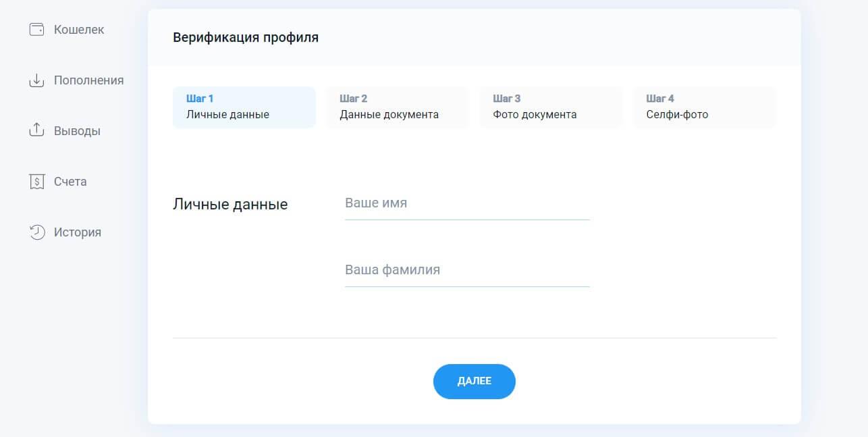Click the Шаг 2 step label text

[353, 98]
